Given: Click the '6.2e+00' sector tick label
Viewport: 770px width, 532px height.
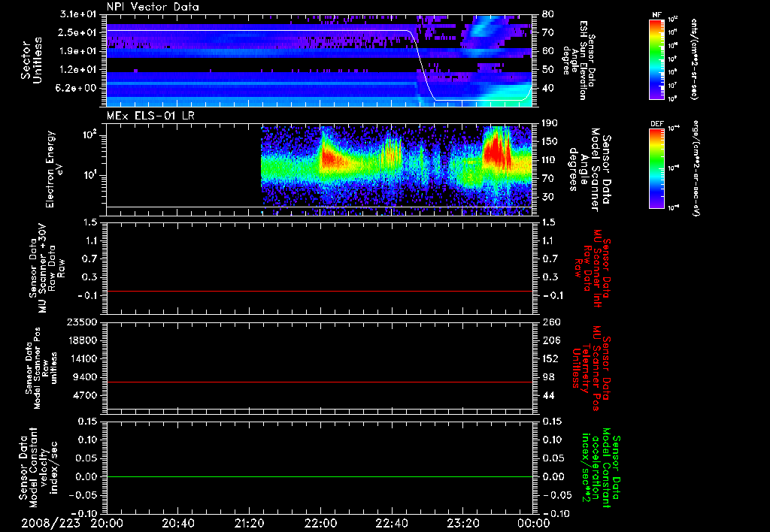Looking at the screenshot, I should click(x=77, y=89).
